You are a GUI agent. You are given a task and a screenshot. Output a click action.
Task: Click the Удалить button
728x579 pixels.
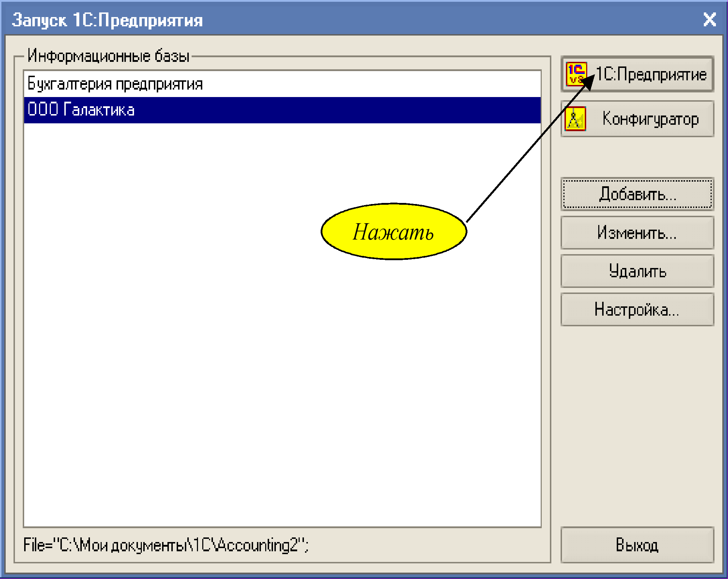[x=637, y=271]
